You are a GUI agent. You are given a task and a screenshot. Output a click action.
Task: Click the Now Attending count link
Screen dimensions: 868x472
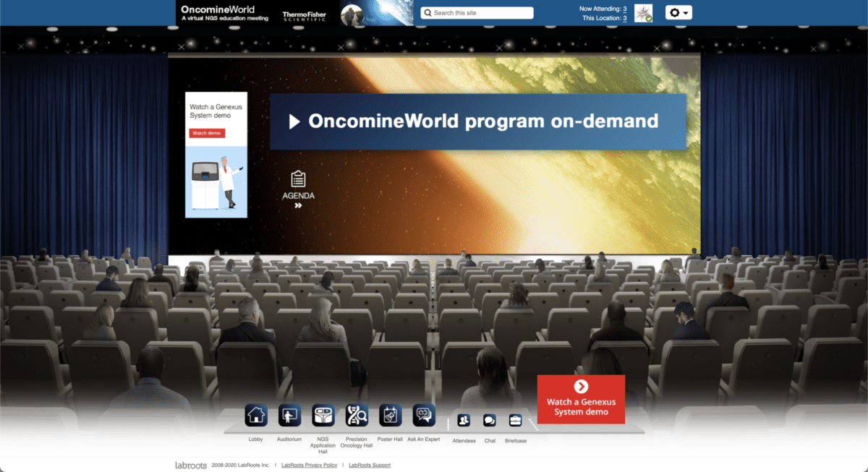click(x=624, y=9)
